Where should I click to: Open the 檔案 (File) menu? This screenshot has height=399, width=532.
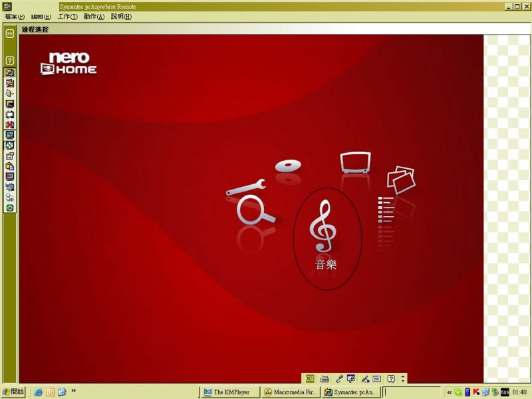point(15,16)
